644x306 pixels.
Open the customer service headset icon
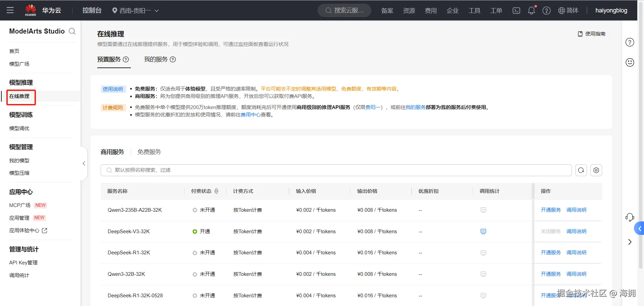tap(630, 217)
